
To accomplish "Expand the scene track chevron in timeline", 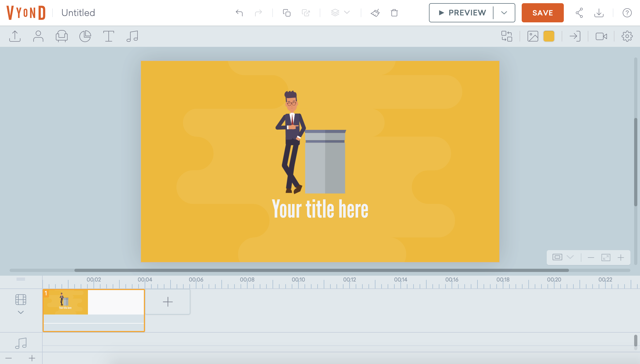I will 21,312.
